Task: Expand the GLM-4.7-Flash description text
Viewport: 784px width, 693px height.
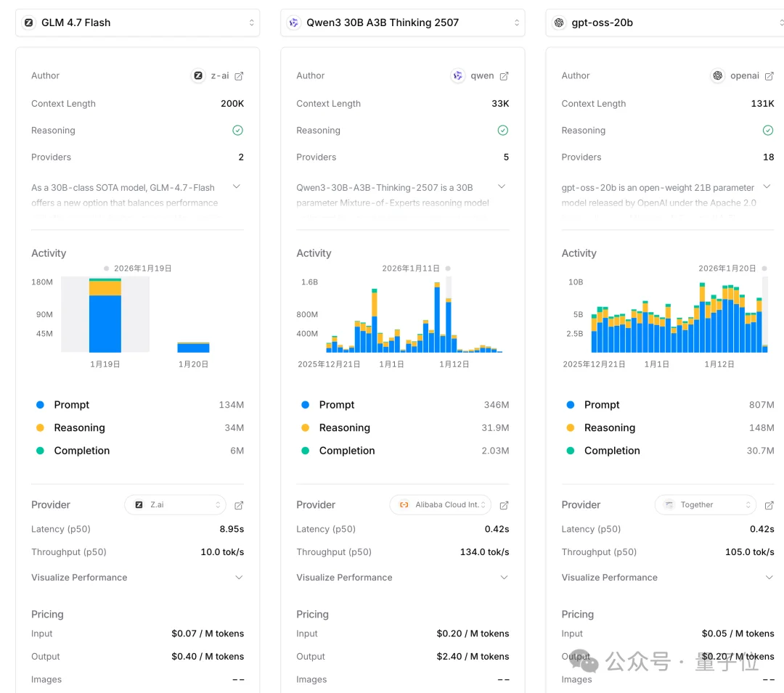Action: click(x=236, y=187)
